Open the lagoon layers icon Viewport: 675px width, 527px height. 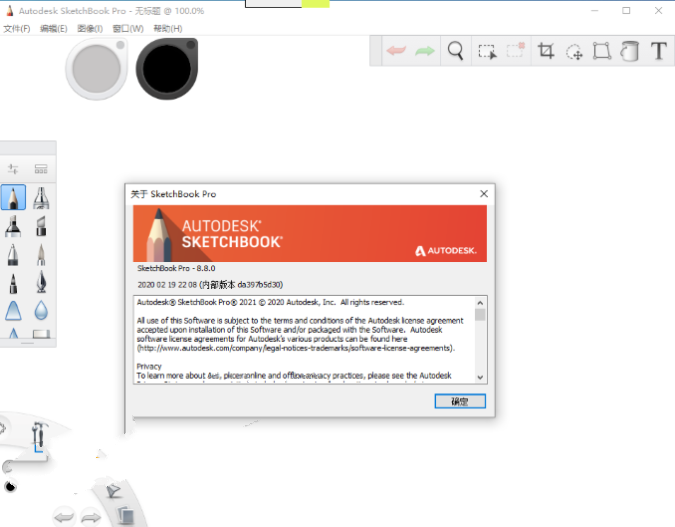click(x=125, y=515)
